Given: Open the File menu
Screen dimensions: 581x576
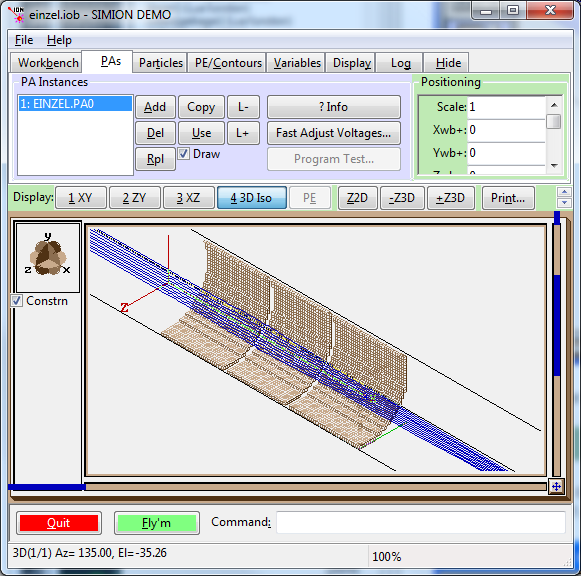Looking at the screenshot, I should [x=24, y=40].
